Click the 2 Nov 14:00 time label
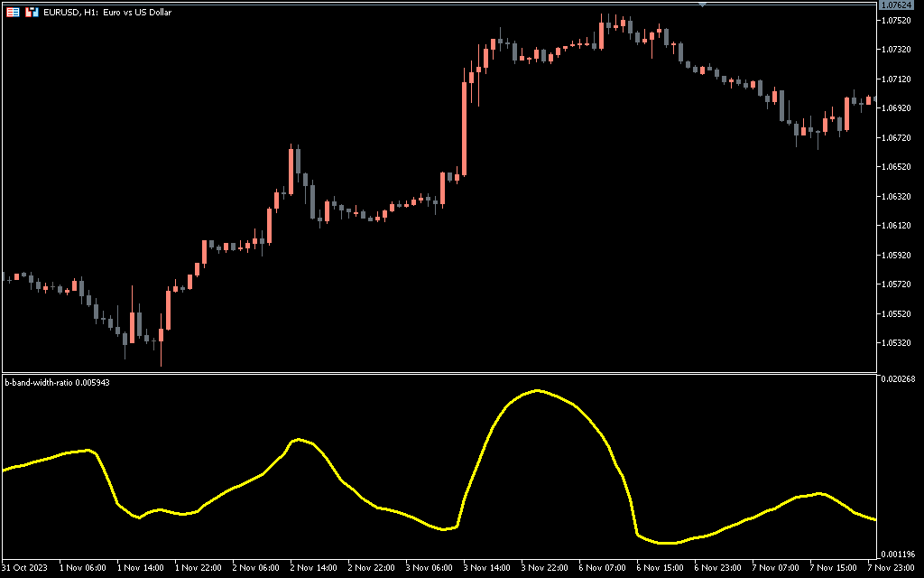Screen dimensions: 924x578 pyautogui.click(x=314, y=568)
